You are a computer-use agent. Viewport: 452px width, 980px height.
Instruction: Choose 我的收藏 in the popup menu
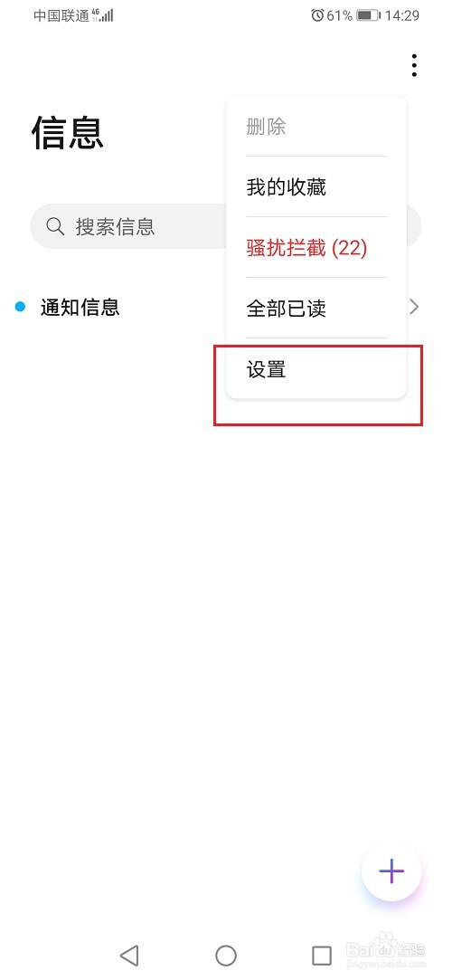315,187
